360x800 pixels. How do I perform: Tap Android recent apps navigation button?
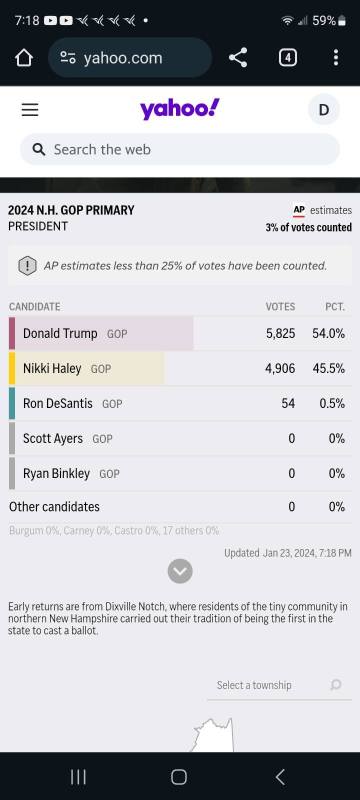coord(78,777)
